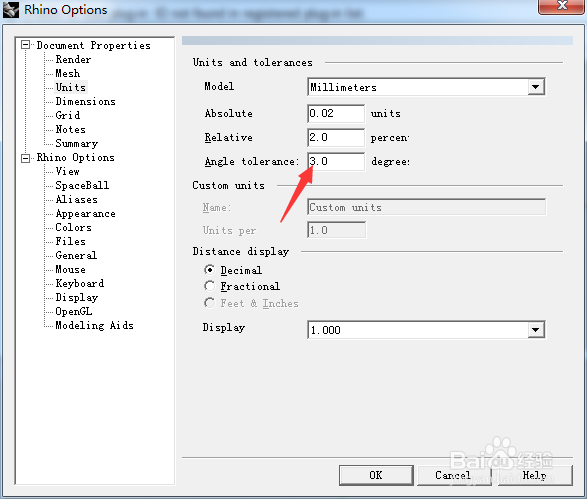Open the Notes page

click(71, 130)
